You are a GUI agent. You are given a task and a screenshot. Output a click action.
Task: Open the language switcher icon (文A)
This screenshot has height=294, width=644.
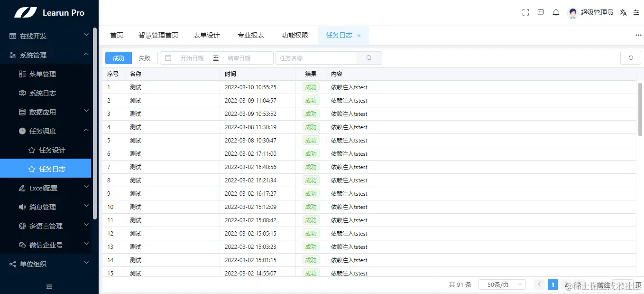[623, 12]
